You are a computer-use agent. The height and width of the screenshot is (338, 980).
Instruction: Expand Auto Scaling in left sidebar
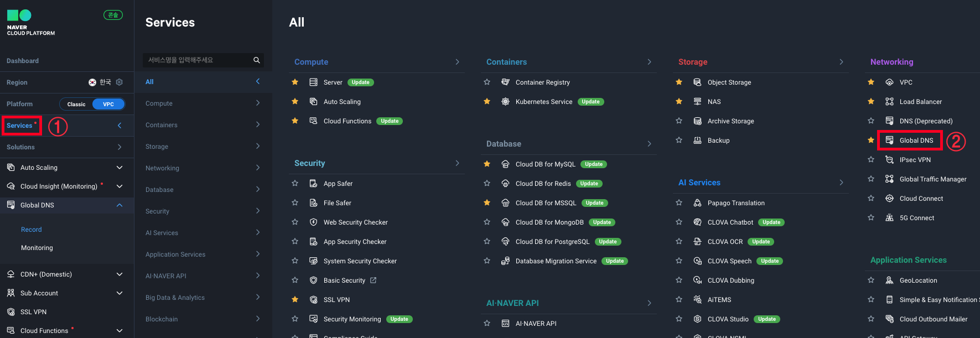tap(120, 167)
